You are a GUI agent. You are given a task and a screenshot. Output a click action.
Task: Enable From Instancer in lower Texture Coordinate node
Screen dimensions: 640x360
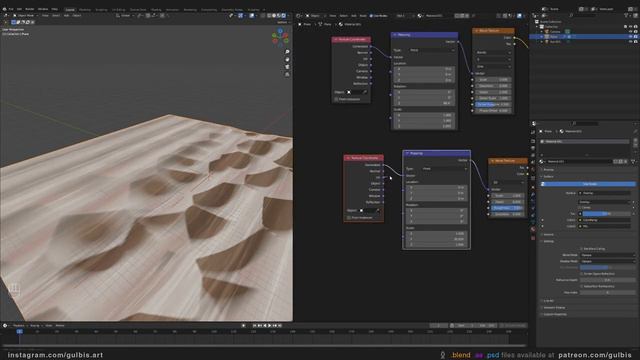coord(348,218)
